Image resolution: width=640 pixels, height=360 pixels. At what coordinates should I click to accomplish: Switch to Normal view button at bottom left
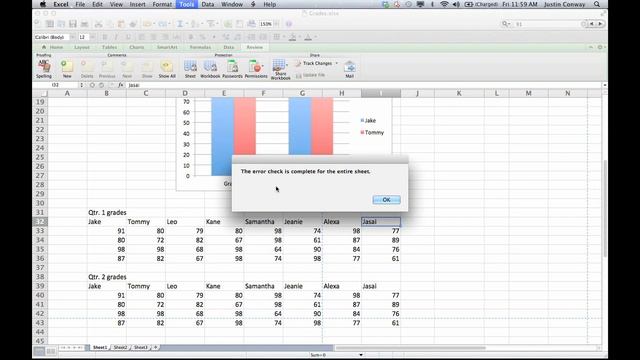tap(39, 351)
